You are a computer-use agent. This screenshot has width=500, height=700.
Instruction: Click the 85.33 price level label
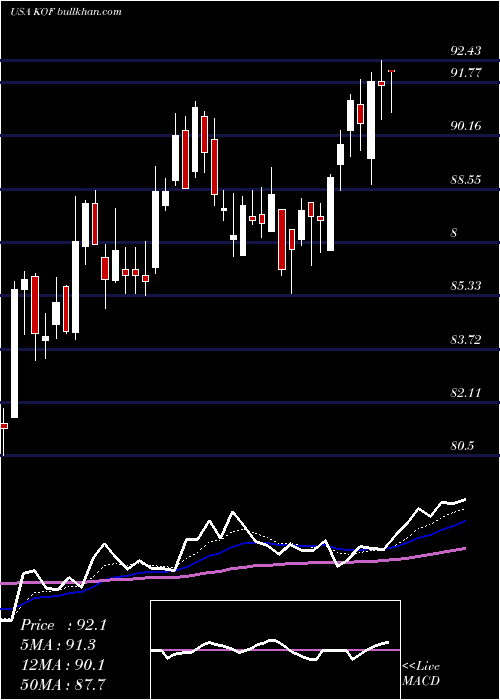tap(466, 285)
